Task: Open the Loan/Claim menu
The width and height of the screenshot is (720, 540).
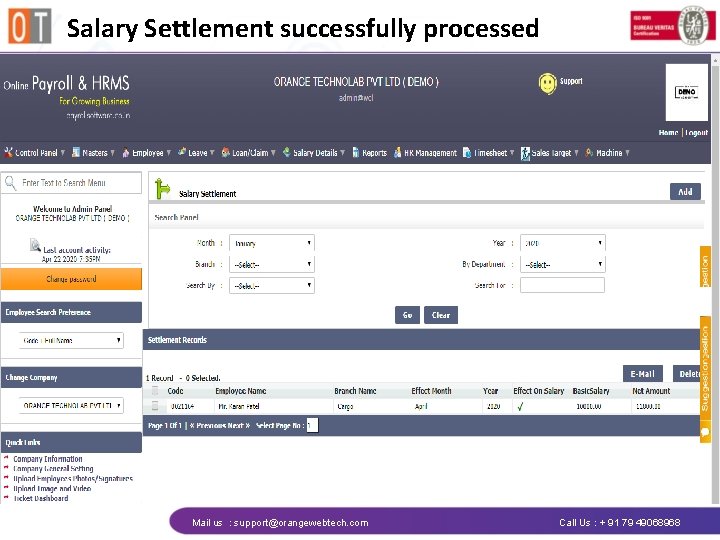Action: (x=248, y=153)
